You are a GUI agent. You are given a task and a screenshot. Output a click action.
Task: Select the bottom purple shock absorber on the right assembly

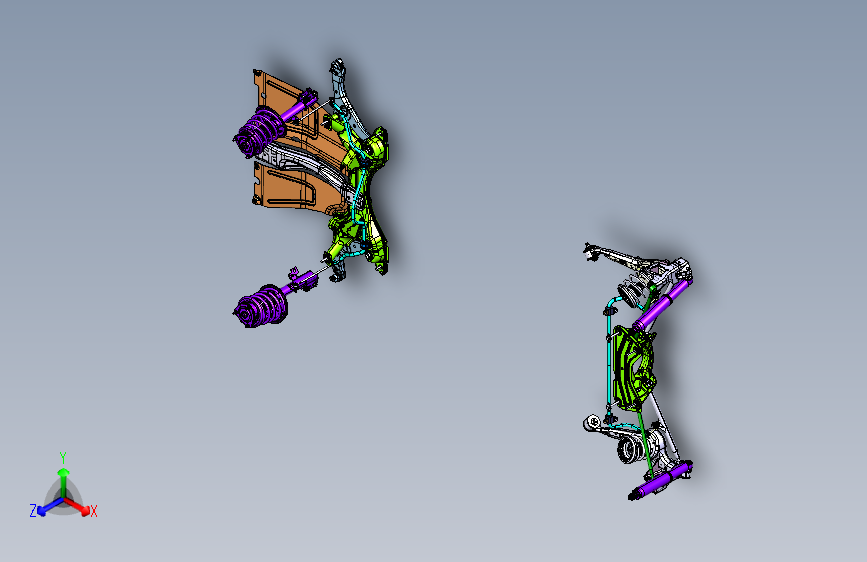pos(659,482)
